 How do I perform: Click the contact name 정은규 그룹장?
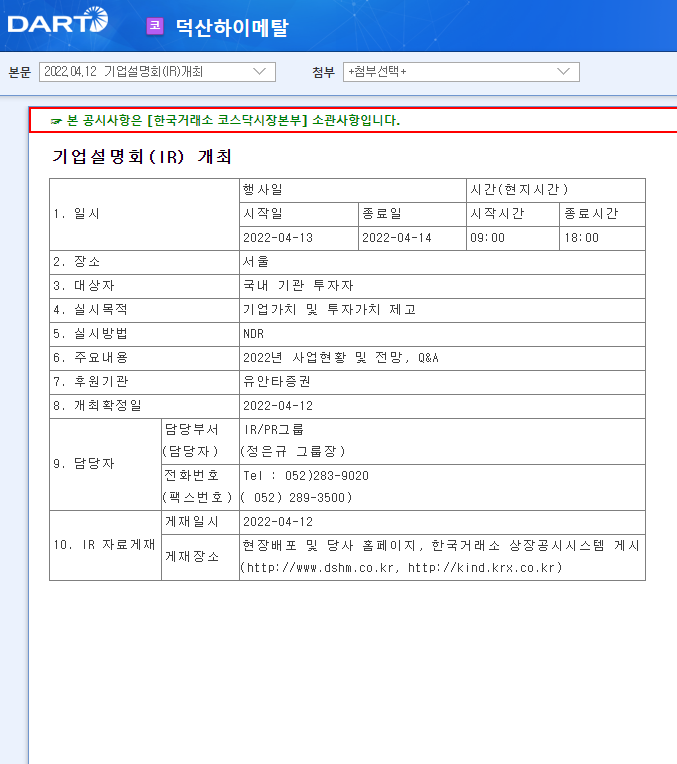pos(292,451)
